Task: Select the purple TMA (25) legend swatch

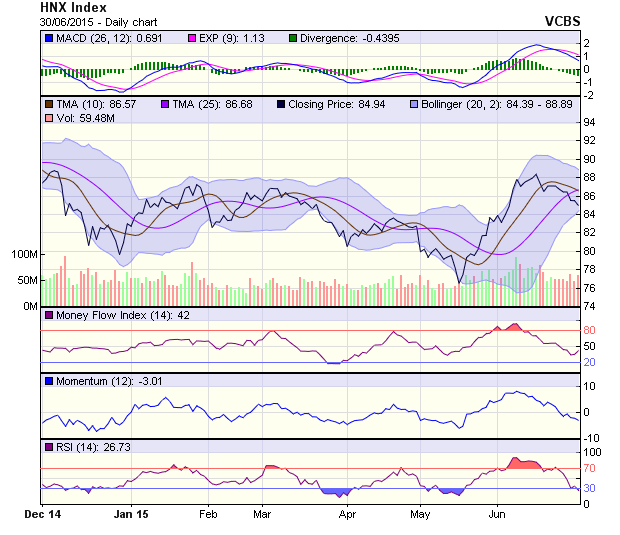Action: click(164, 103)
